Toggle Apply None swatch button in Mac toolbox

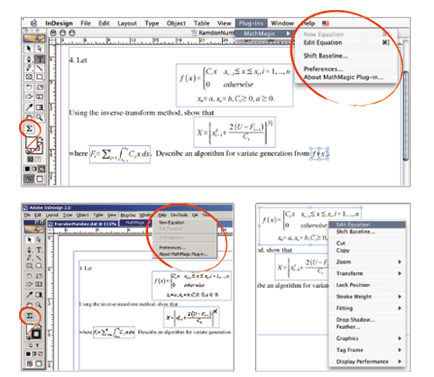41,169
